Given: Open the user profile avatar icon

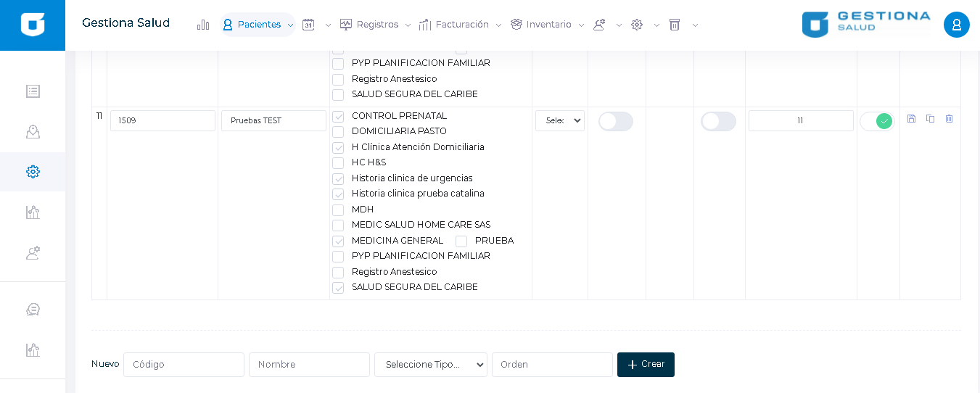Looking at the screenshot, I should 956,25.
